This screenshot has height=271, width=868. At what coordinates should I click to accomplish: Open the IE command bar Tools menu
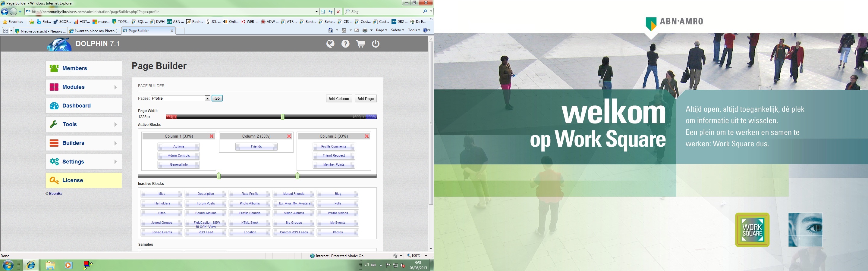414,30
